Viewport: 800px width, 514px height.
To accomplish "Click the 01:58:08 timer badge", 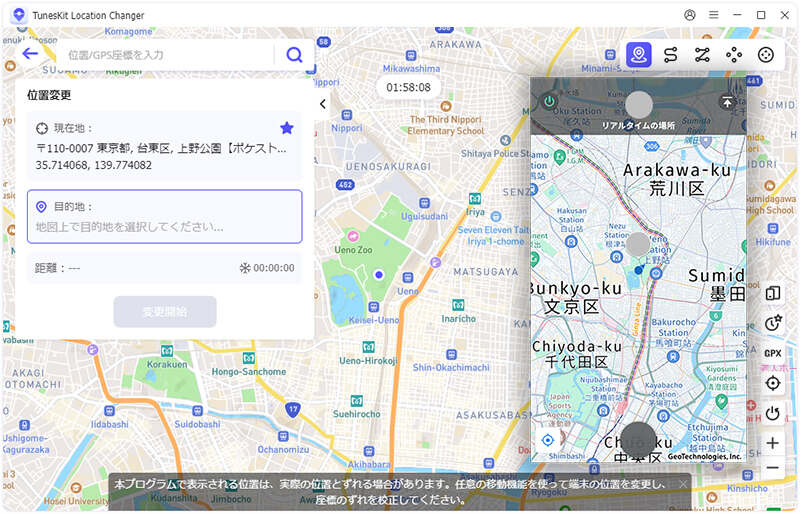I will [408, 87].
